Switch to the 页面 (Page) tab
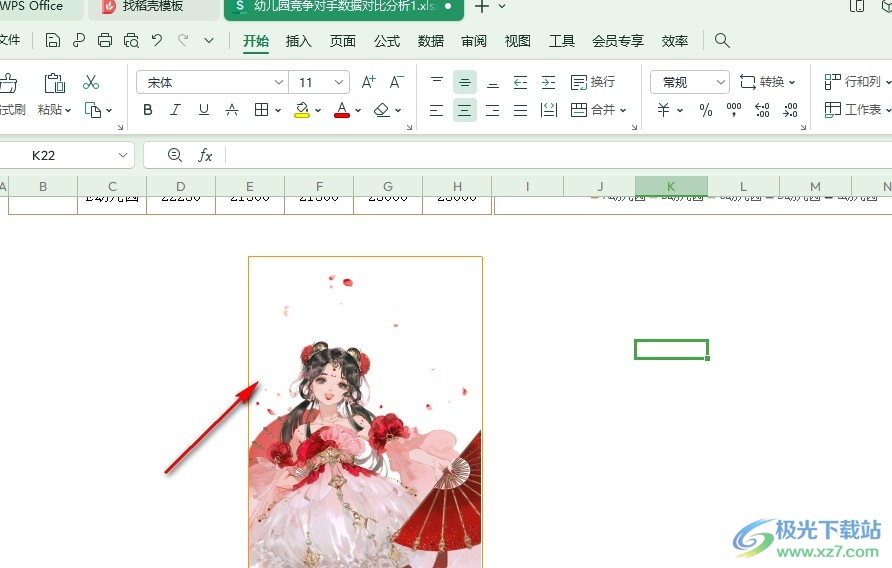The height and width of the screenshot is (568, 892). point(342,41)
